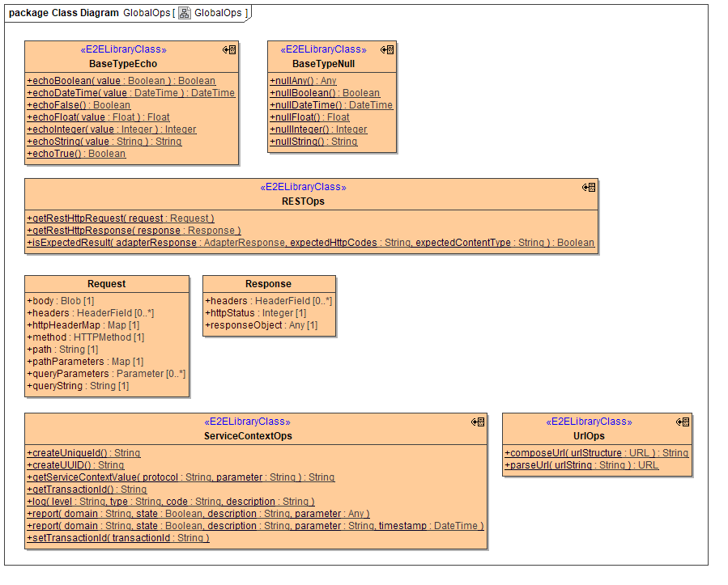Click the GlobalOps package icon in header
The image size is (728, 585).
185,13
